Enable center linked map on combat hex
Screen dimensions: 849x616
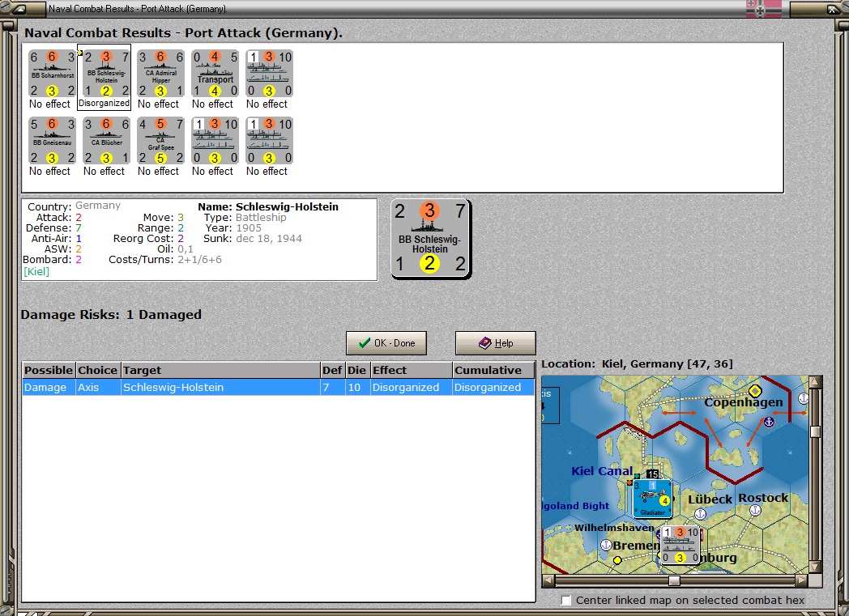point(565,601)
